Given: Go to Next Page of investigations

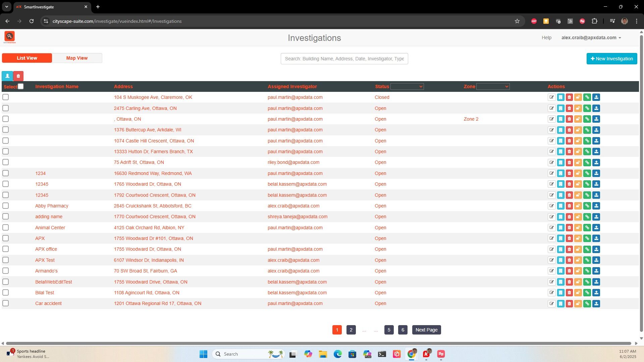Looking at the screenshot, I should 426,329.
